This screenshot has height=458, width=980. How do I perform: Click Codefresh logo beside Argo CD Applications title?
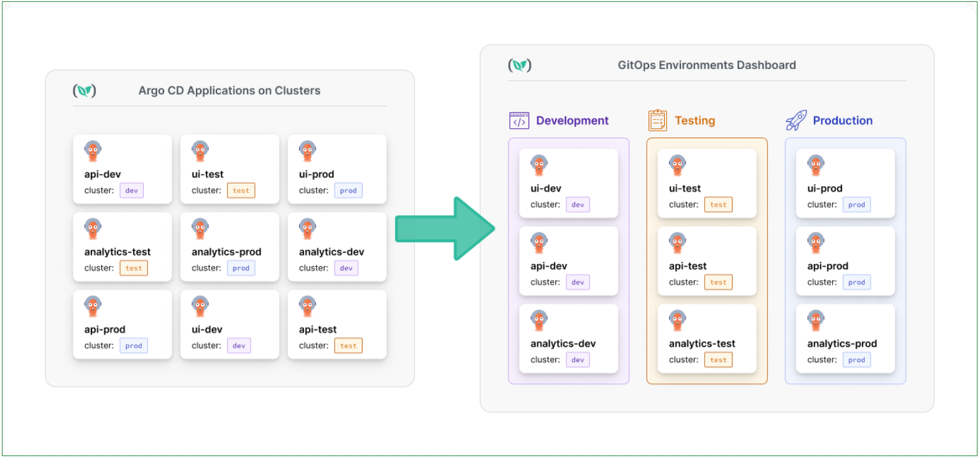click(85, 91)
